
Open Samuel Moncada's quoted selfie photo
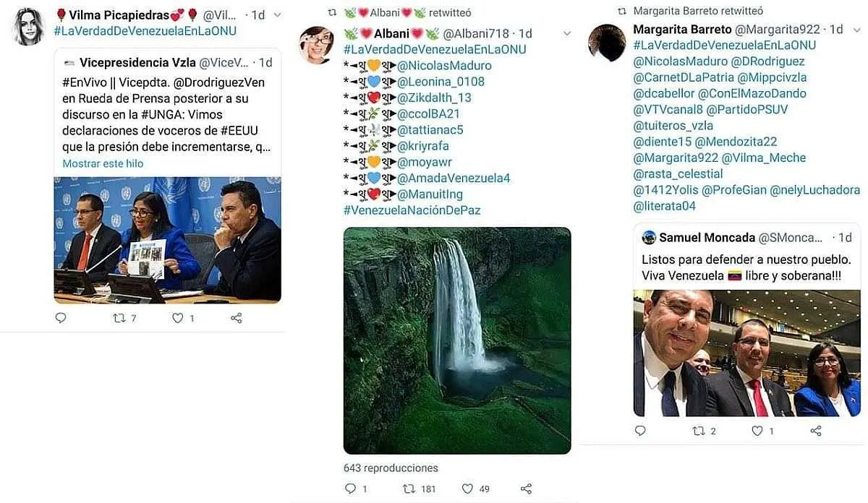(x=746, y=353)
